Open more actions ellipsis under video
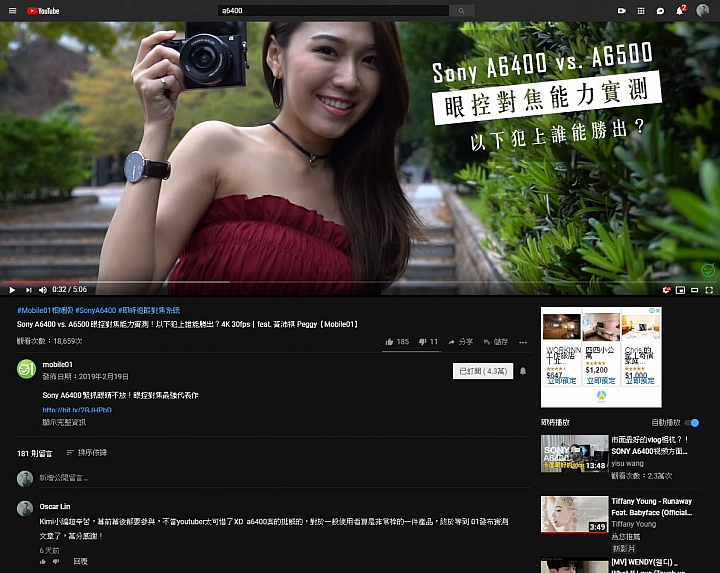The width and height of the screenshot is (720, 573). [523, 342]
